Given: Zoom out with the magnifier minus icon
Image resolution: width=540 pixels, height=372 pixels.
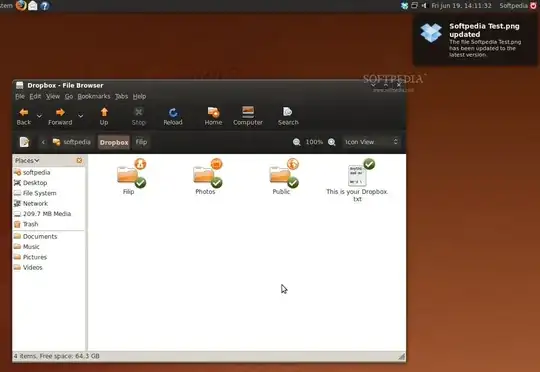Looking at the screenshot, I should [297, 142].
